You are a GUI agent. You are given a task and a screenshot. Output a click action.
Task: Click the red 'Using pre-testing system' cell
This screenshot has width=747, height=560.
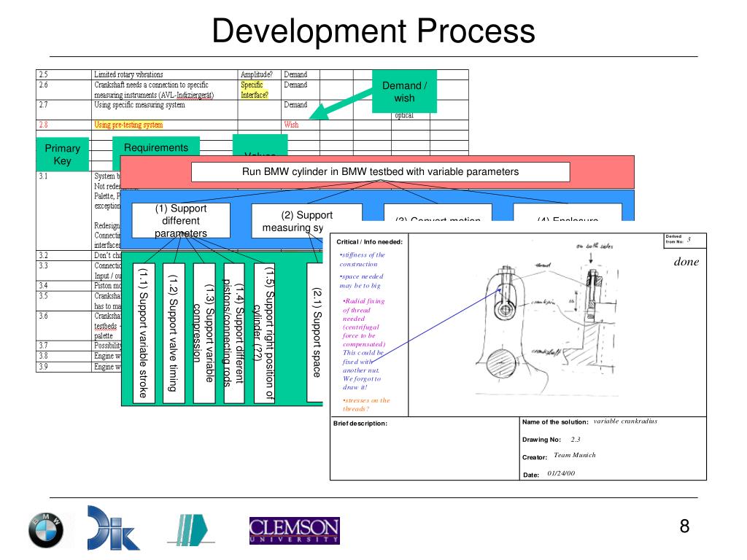tap(164, 125)
